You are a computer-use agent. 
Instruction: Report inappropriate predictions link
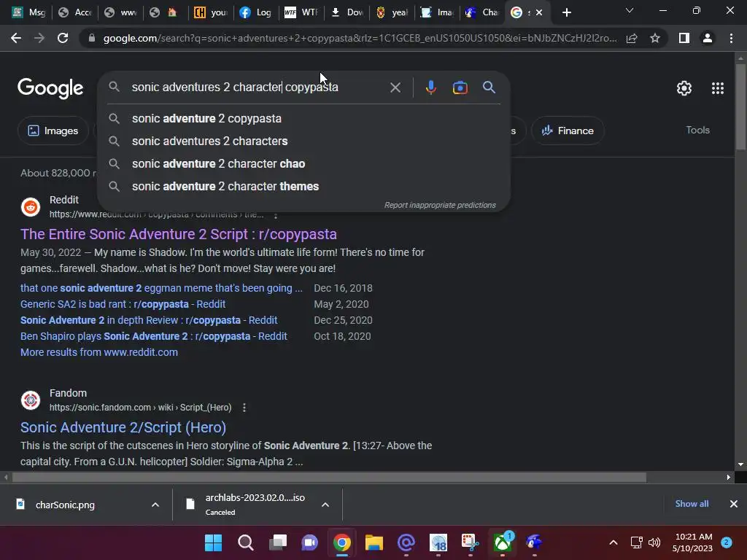click(440, 205)
